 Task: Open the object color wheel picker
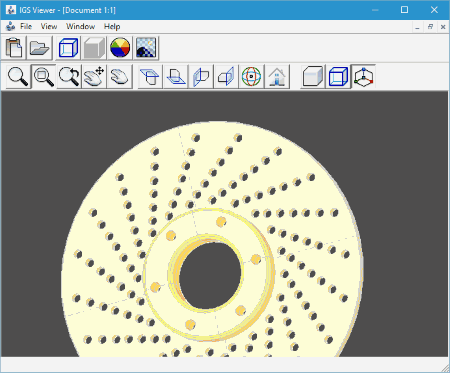(x=120, y=48)
